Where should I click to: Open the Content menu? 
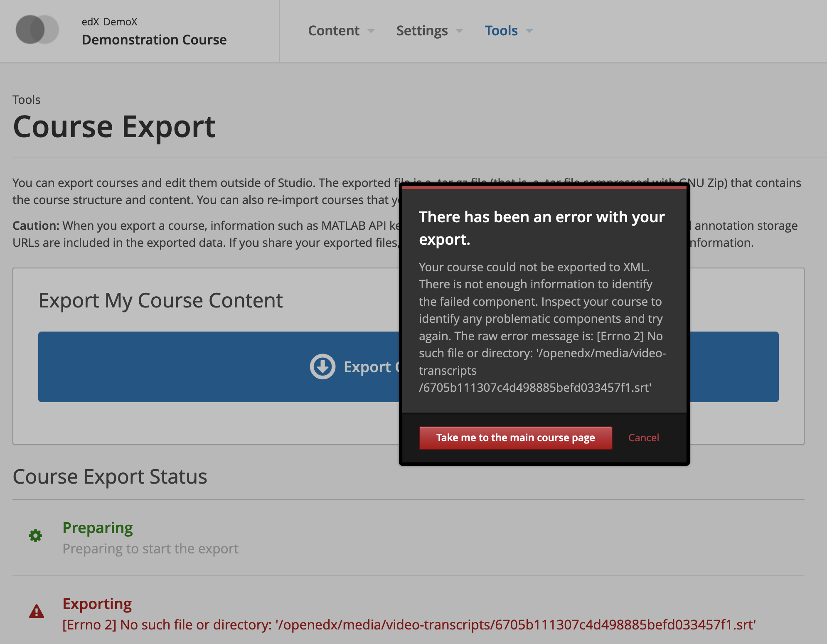coord(334,31)
